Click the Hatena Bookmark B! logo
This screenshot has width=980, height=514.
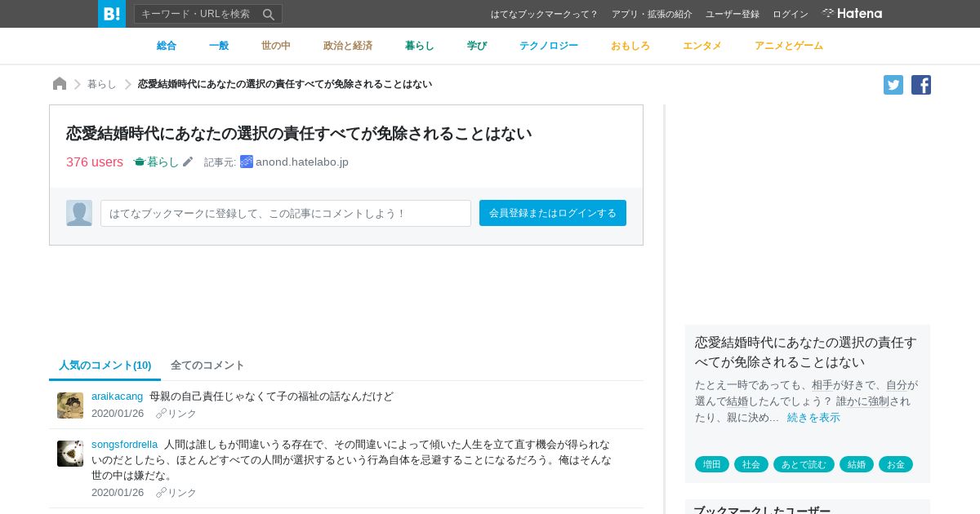[x=112, y=14]
